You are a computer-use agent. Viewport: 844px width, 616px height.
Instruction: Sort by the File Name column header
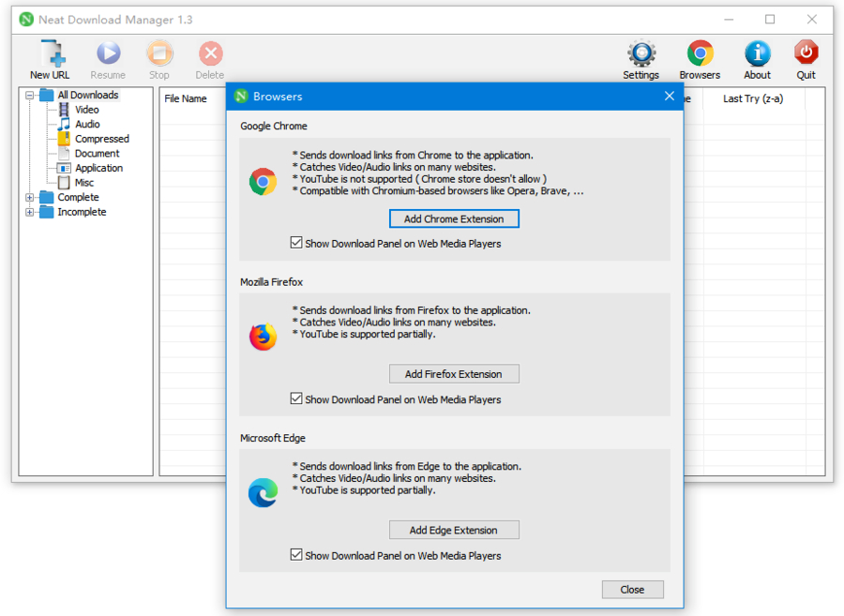pos(186,98)
